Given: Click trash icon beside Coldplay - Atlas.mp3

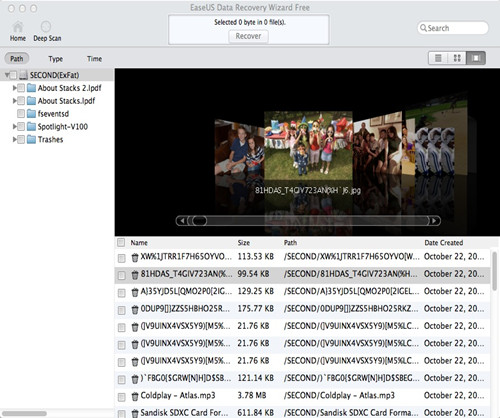Looking at the screenshot, I should 135,396.
